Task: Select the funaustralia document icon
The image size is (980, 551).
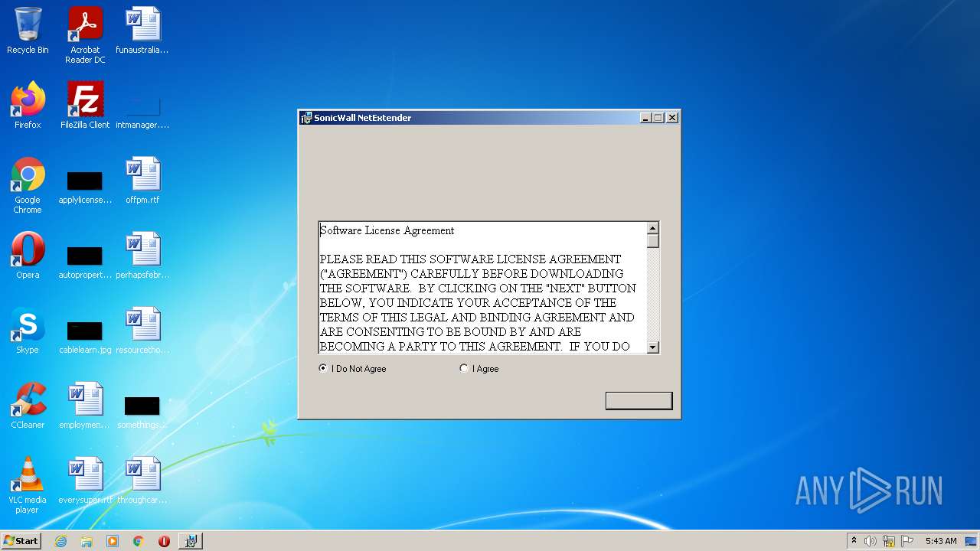Action: pyautogui.click(x=142, y=31)
